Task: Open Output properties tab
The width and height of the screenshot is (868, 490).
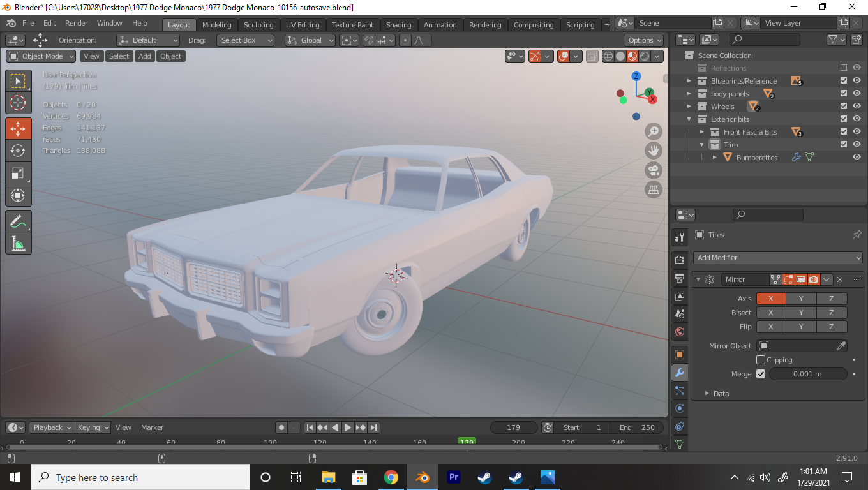Action: [x=679, y=278]
